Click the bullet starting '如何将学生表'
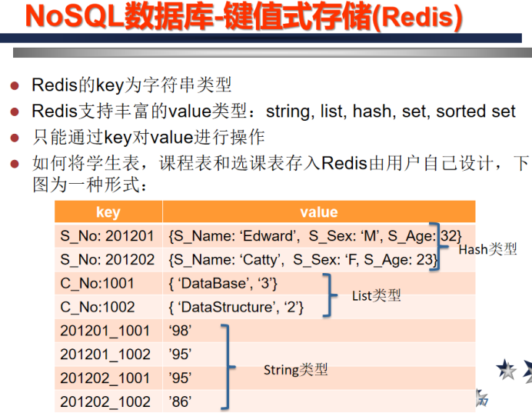Viewport: 532px width, 413px height. coord(281,174)
